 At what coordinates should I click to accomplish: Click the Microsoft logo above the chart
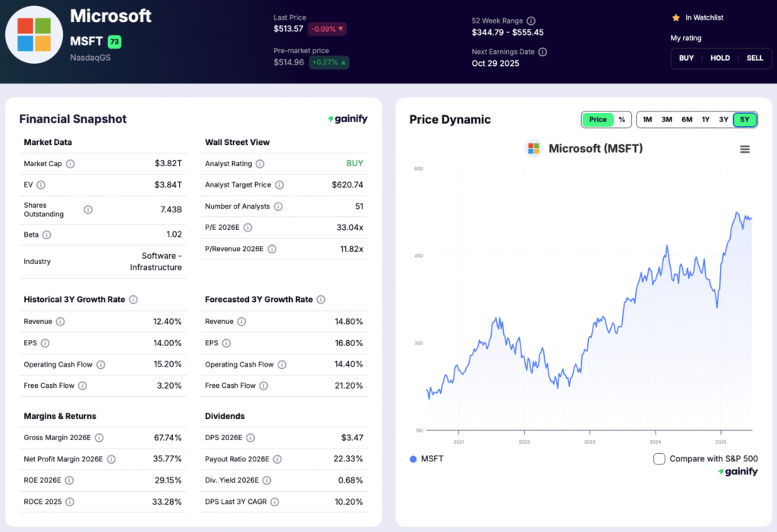point(533,149)
